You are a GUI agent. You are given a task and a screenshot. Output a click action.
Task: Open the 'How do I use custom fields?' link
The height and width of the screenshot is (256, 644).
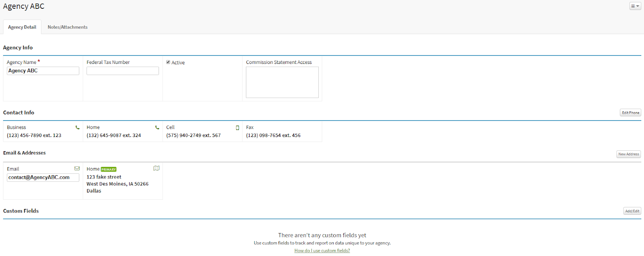322,250
